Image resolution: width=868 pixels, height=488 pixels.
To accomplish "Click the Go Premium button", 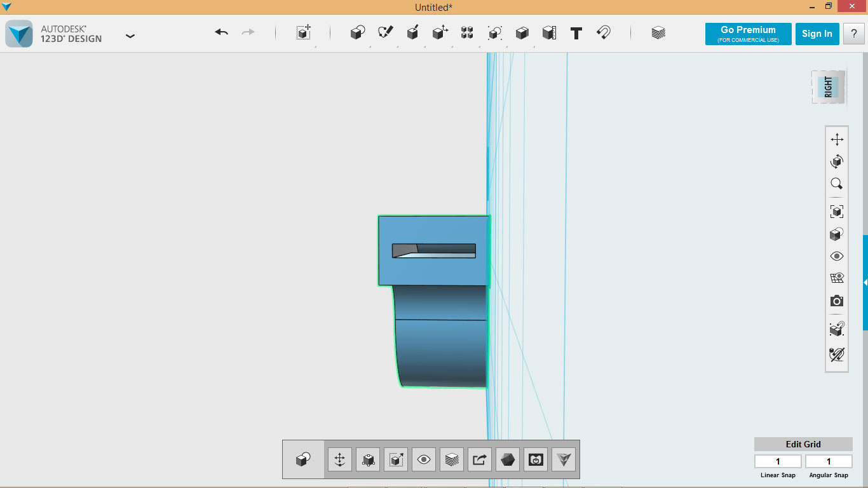I will (x=748, y=34).
